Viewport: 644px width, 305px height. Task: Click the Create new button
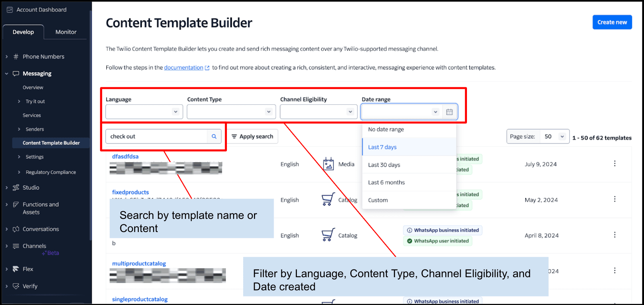[612, 22]
